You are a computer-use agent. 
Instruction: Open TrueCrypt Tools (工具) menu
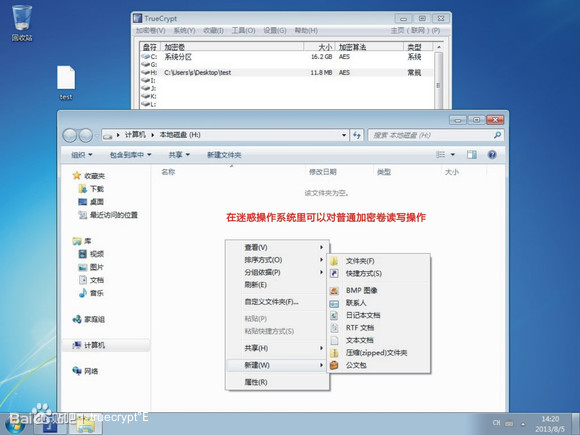point(243,30)
